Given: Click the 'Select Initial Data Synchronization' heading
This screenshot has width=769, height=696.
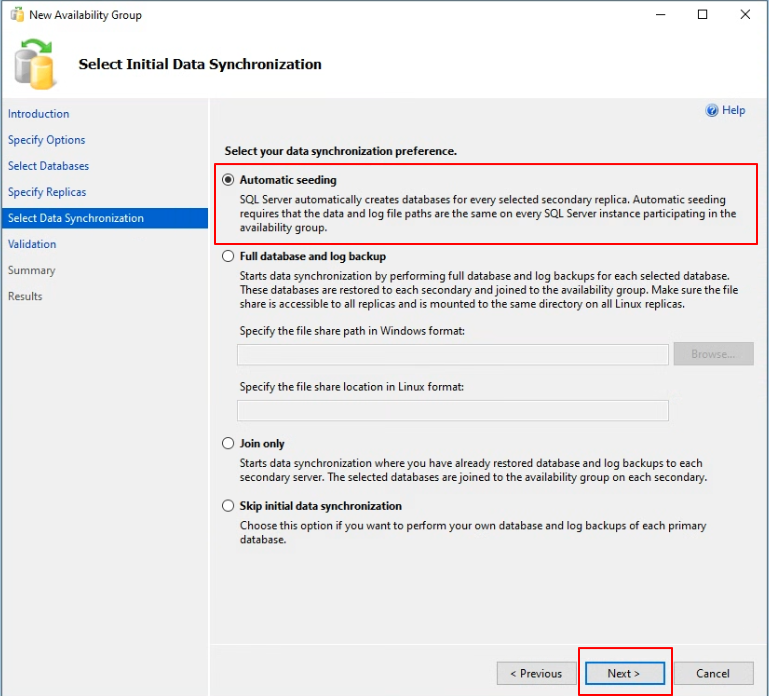Looking at the screenshot, I should pos(200,64).
